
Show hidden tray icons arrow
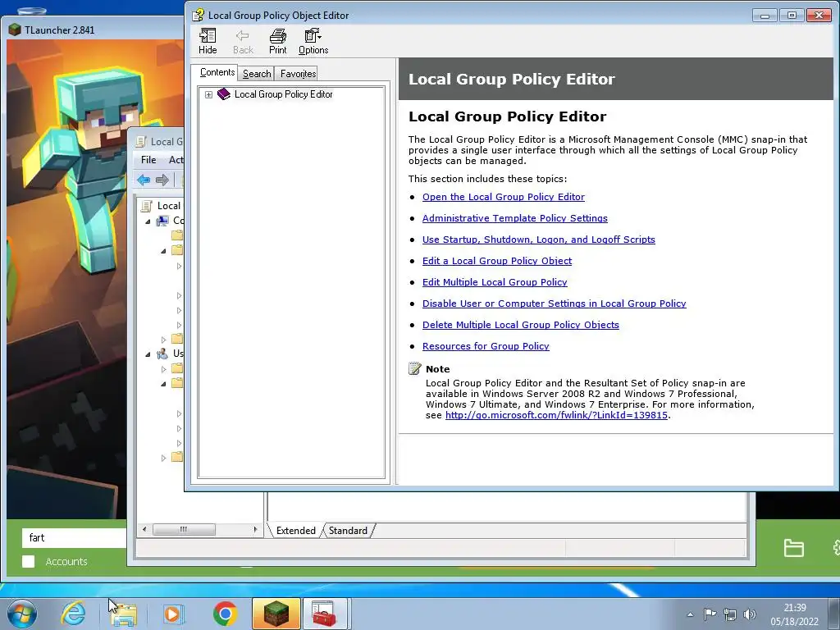click(x=690, y=615)
